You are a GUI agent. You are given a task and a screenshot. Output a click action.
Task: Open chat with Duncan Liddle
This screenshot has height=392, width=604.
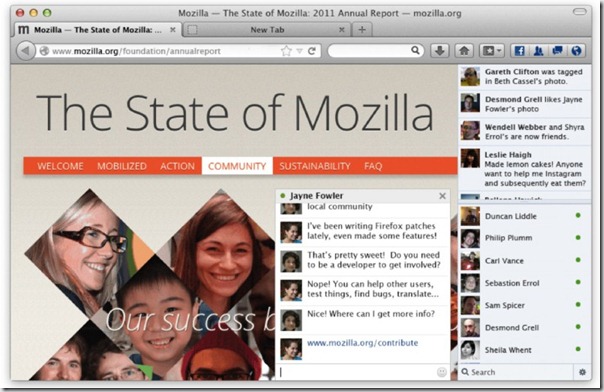(x=525, y=216)
